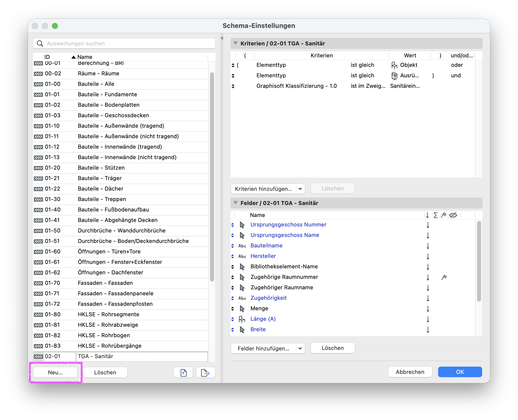This screenshot has height=420, width=518.
Task: Click the reorder handle of Zugehörigkeit field
Action: click(x=232, y=298)
